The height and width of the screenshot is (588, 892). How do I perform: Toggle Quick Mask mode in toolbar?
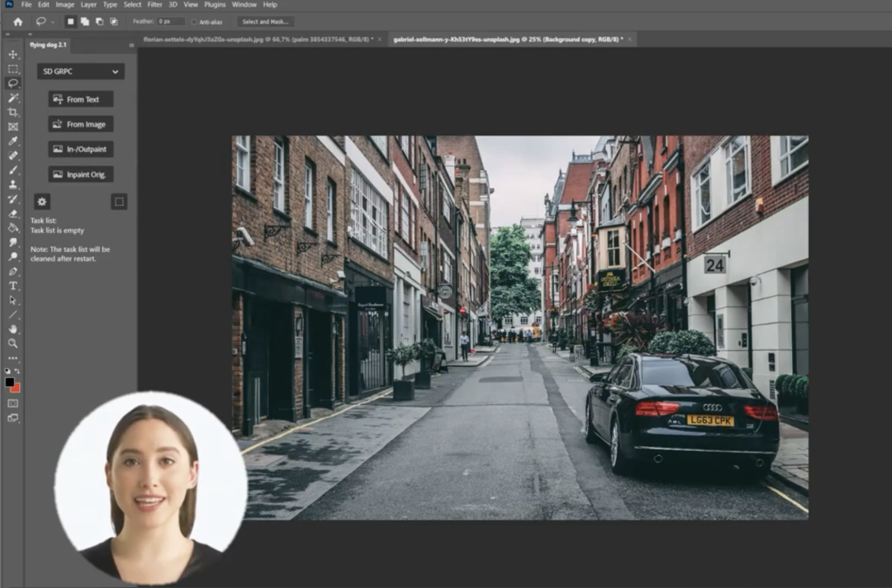point(13,403)
